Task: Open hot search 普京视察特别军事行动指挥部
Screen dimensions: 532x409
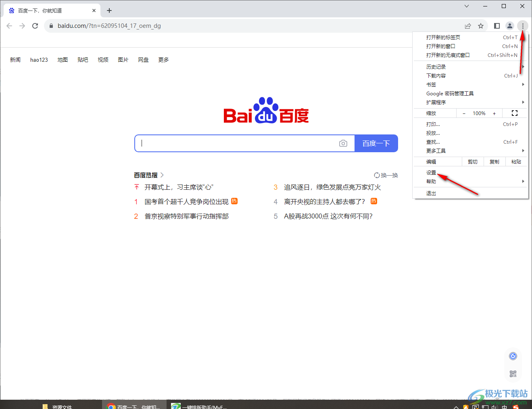Action: (187, 216)
